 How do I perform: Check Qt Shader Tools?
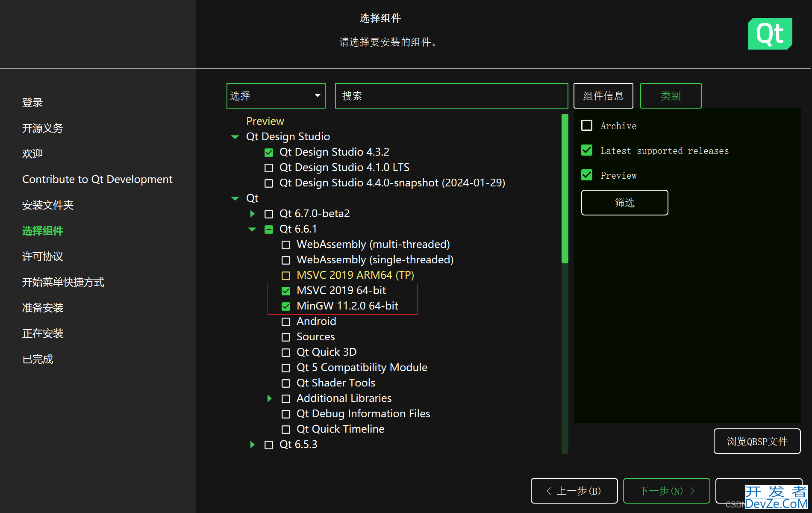click(x=286, y=383)
